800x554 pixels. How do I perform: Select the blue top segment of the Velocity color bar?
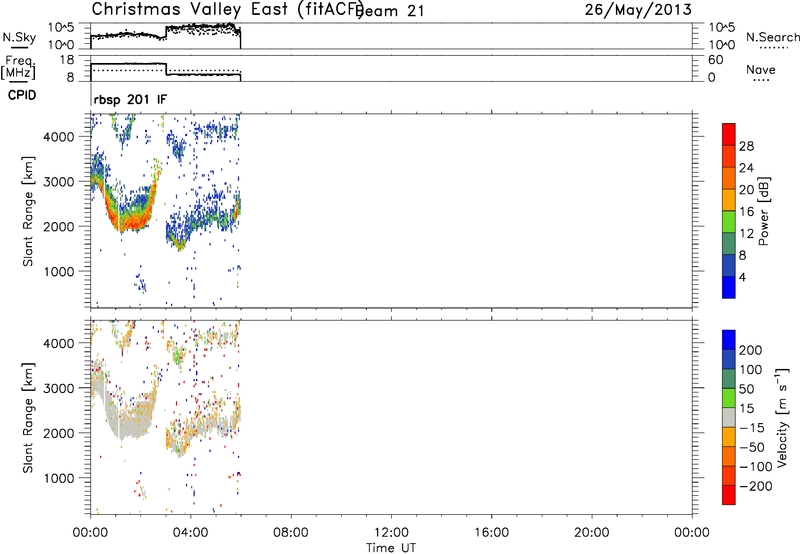pyautogui.click(x=729, y=340)
